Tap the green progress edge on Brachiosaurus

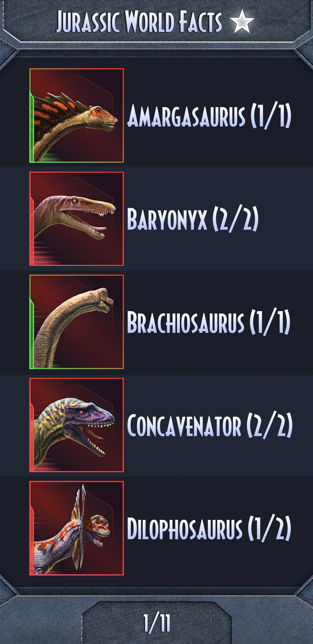[32, 334]
